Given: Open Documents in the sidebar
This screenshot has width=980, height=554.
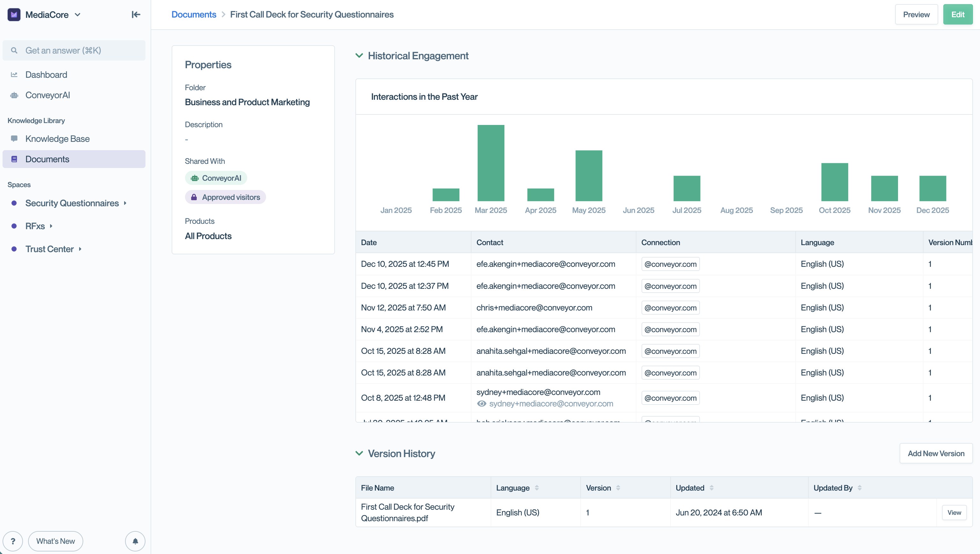Looking at the screenshot, I should click(47, 159).
